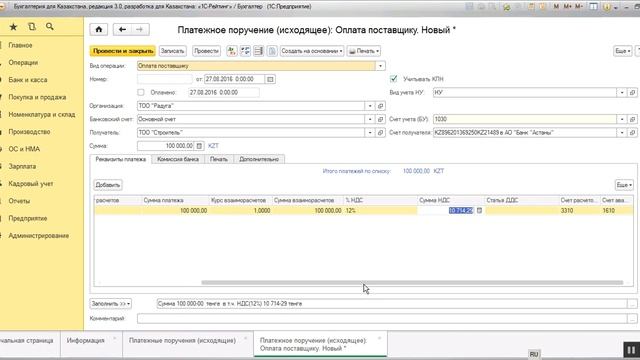Click the attached files icon in the document toolbar

click(x=272, y=51)
